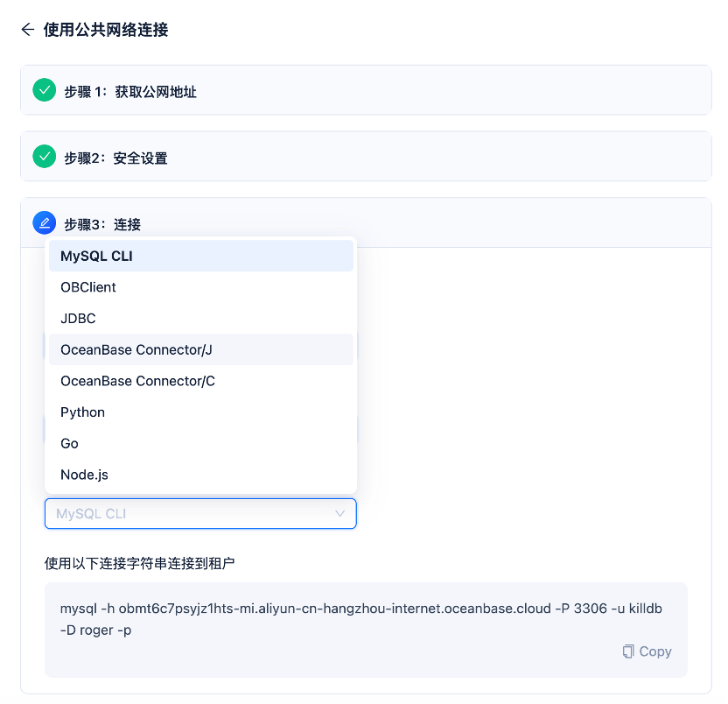728x704 pixels.
Task: Pick OceanBase Connector/J option
Action: [136, 349]
